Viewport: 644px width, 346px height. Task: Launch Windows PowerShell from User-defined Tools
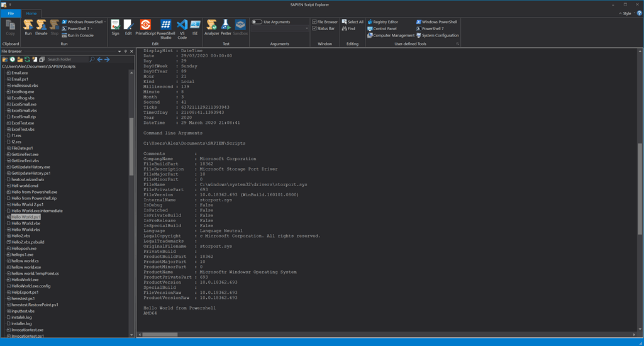(436, 22)
